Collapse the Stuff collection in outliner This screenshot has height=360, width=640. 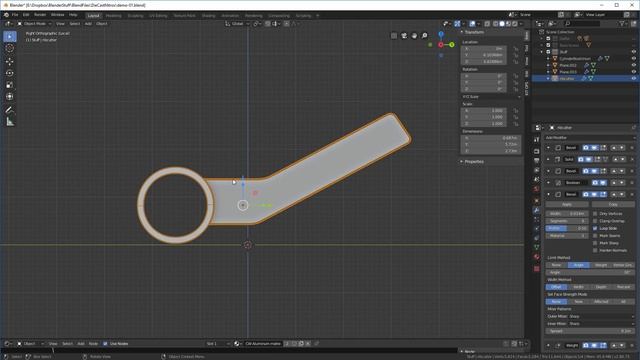[542, 52]
